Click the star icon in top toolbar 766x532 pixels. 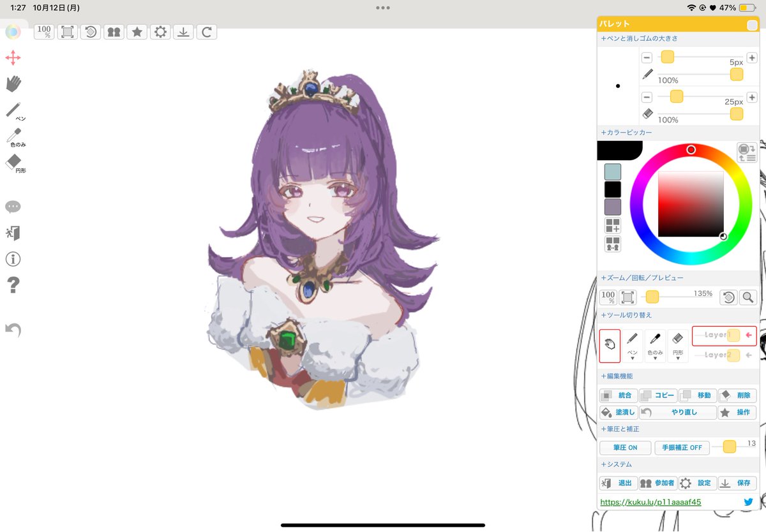click(137, 31)
